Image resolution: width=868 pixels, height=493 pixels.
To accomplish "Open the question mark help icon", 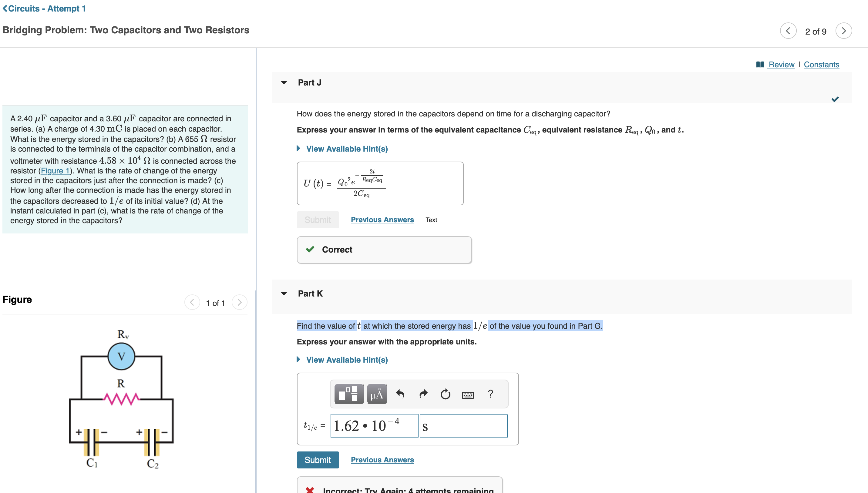I will (490, 394).
